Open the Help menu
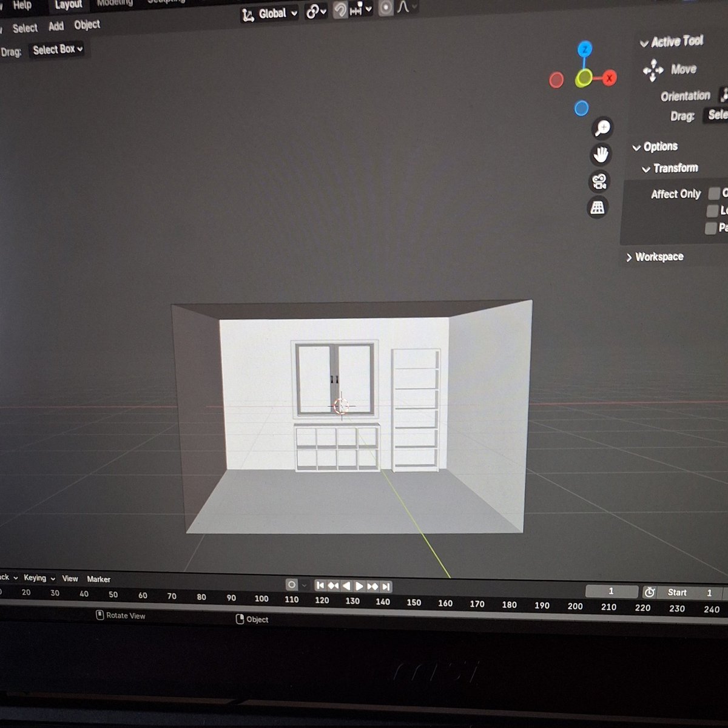 [x=22, y=5]
